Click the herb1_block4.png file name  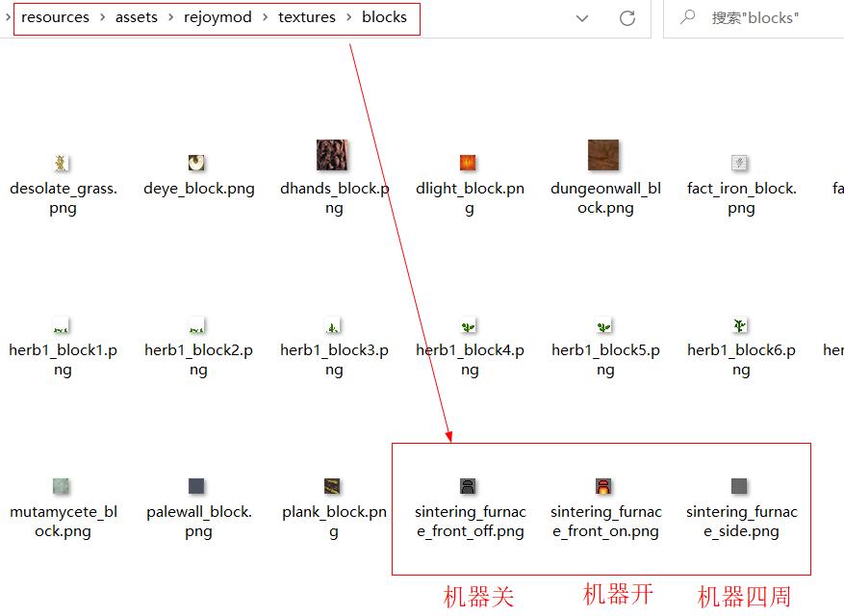click(470, 360)
